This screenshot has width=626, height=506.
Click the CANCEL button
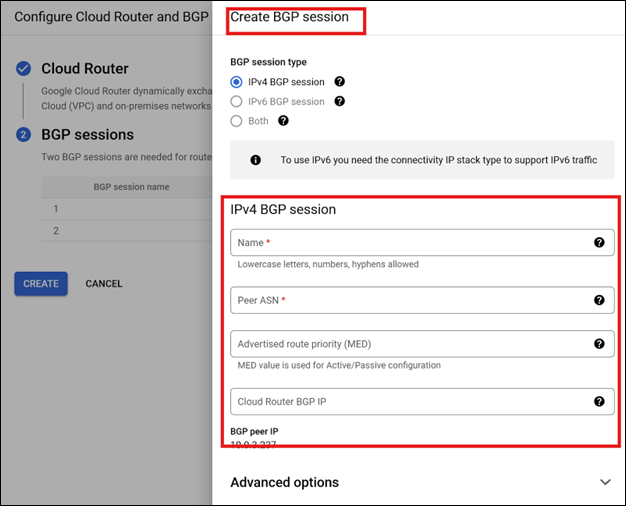tap(104, 284)
